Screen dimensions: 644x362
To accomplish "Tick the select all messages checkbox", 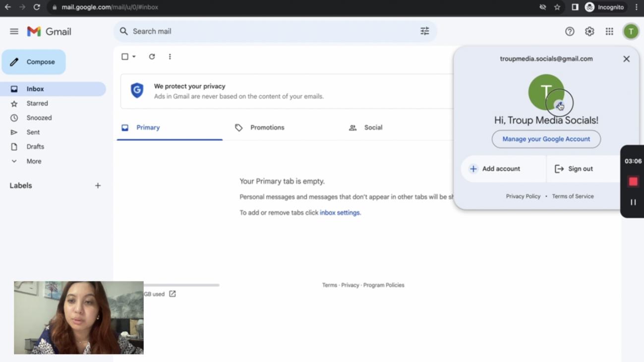I will (x=125, y=57).
